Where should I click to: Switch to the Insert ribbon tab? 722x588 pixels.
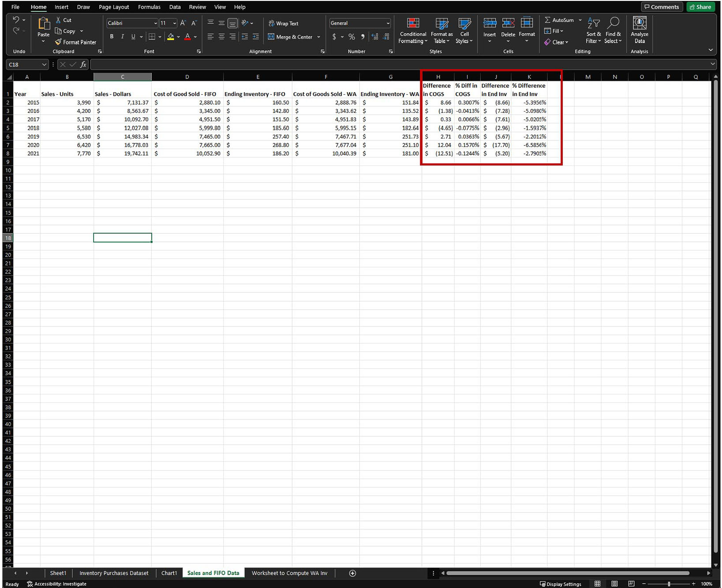[x=61, y=7]
